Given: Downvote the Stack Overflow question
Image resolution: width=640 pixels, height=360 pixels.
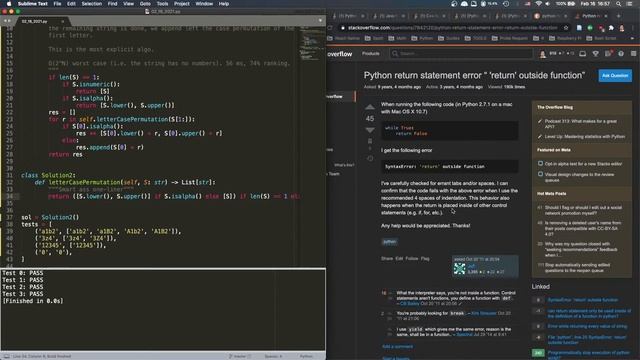Looking at the screenshot, I should pos(370,130).
